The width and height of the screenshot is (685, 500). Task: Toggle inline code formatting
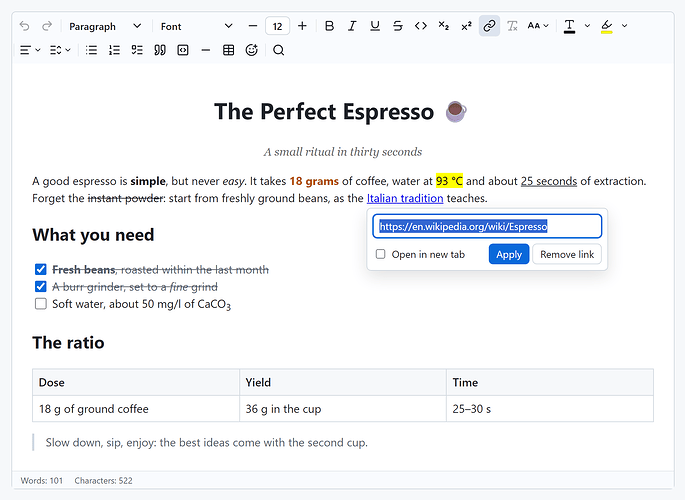[x=421, y=26]
